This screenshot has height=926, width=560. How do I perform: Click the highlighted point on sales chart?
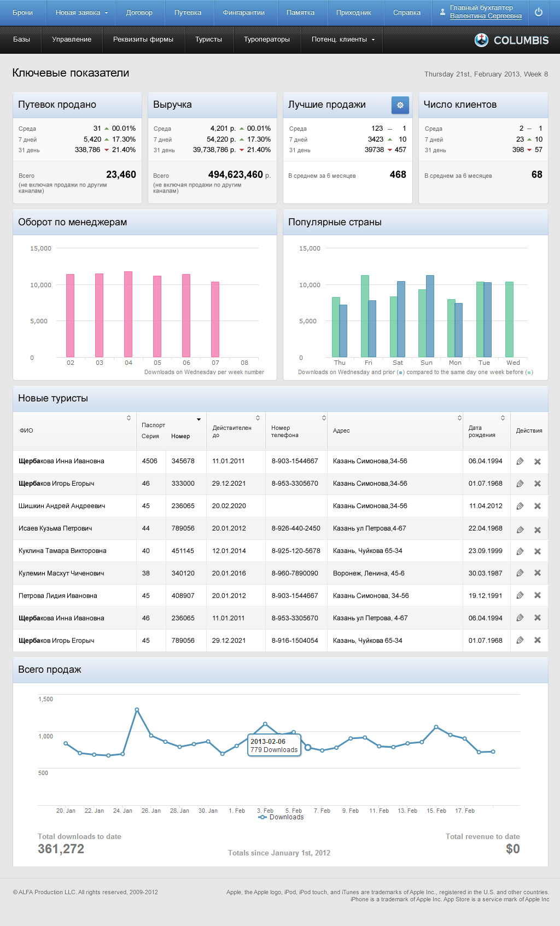[308, 747]
